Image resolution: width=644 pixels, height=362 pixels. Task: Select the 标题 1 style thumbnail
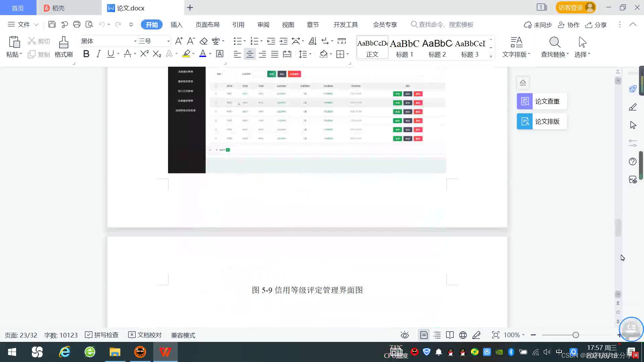405,48
